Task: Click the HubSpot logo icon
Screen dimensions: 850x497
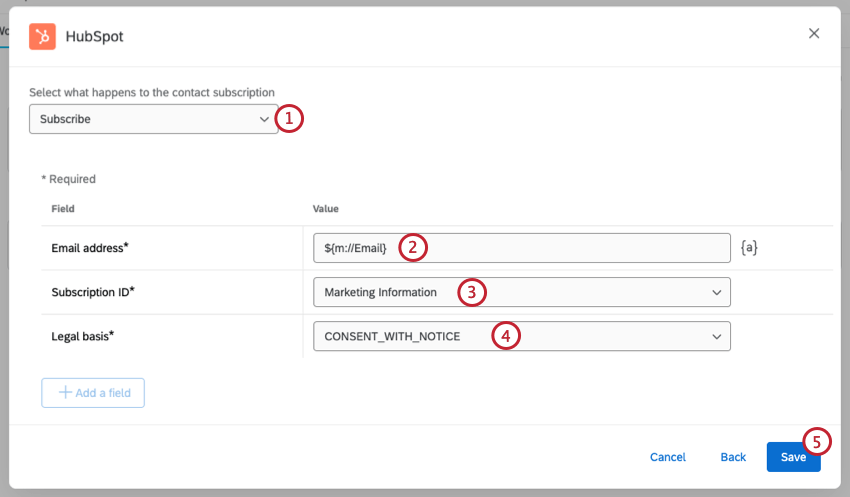Action: 42,36
